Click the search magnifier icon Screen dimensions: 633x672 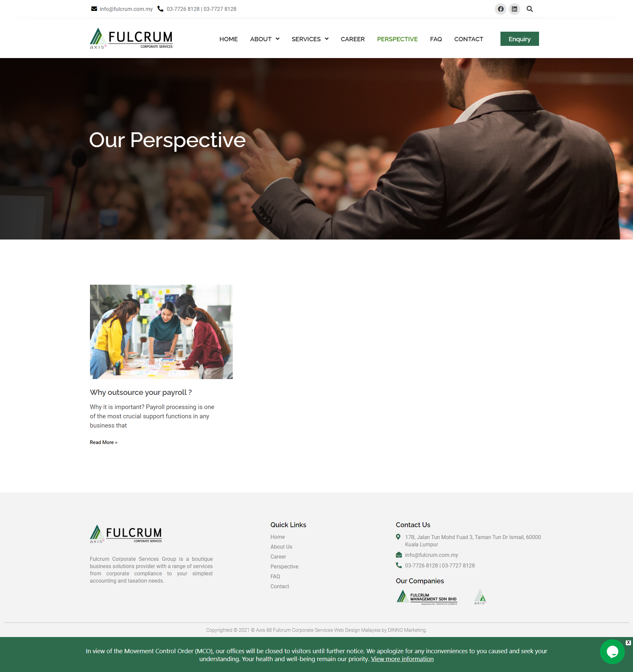529,9
